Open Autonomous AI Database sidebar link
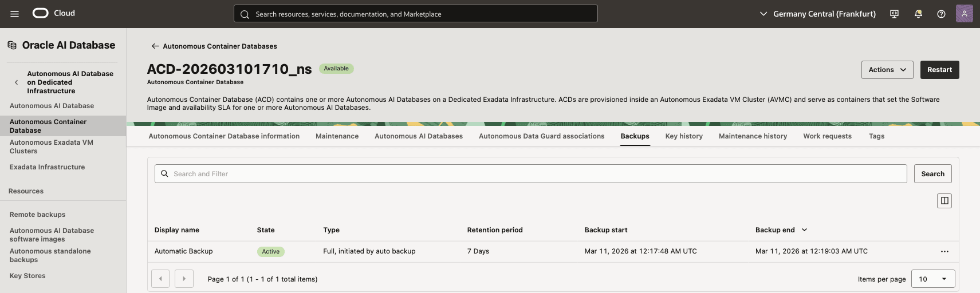Viewport: 980px width, 293px height. tap(52, 106)
